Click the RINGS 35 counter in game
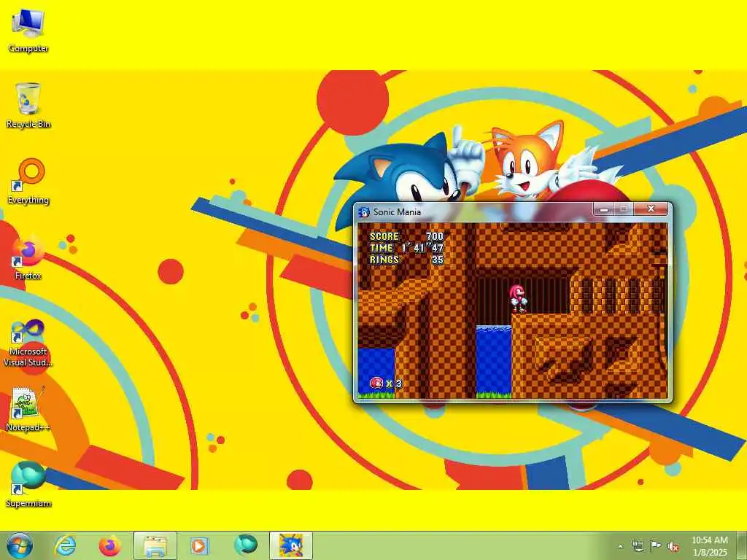747x560 pixels. (407, 260)
